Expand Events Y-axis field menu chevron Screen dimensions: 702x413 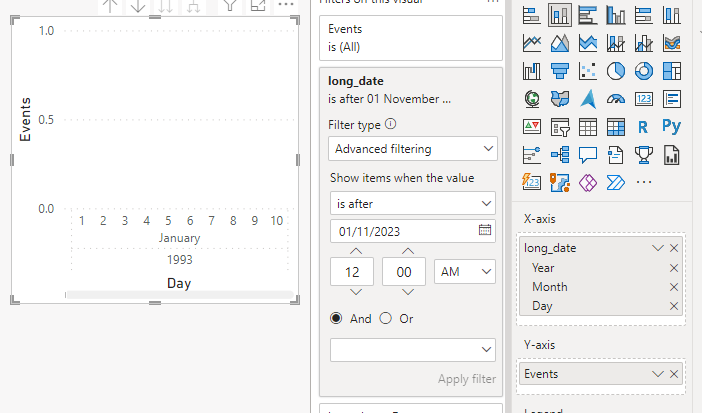point(658,374)
